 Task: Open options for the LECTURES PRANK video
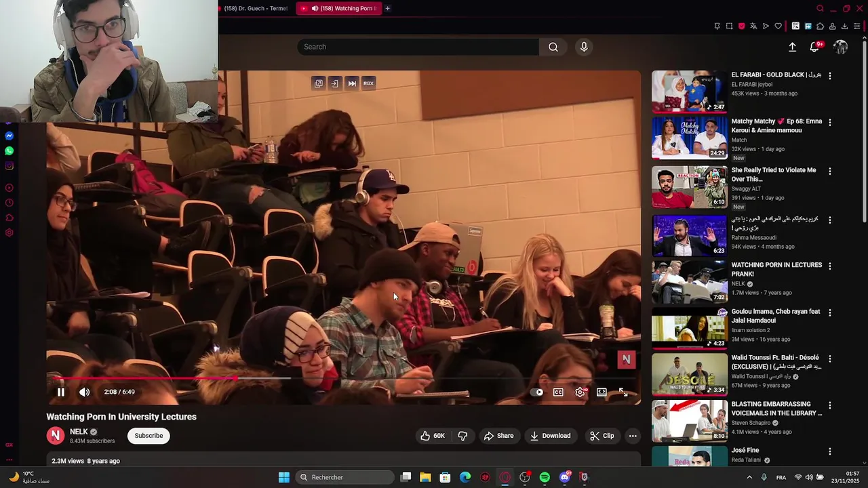(830, 266)
